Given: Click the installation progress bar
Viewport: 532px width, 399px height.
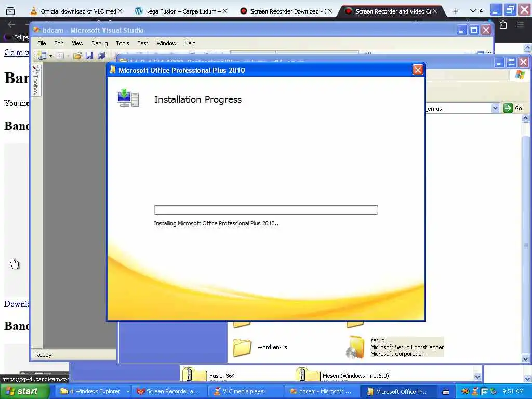Looking at the screenshot, I should coord(265,210).
